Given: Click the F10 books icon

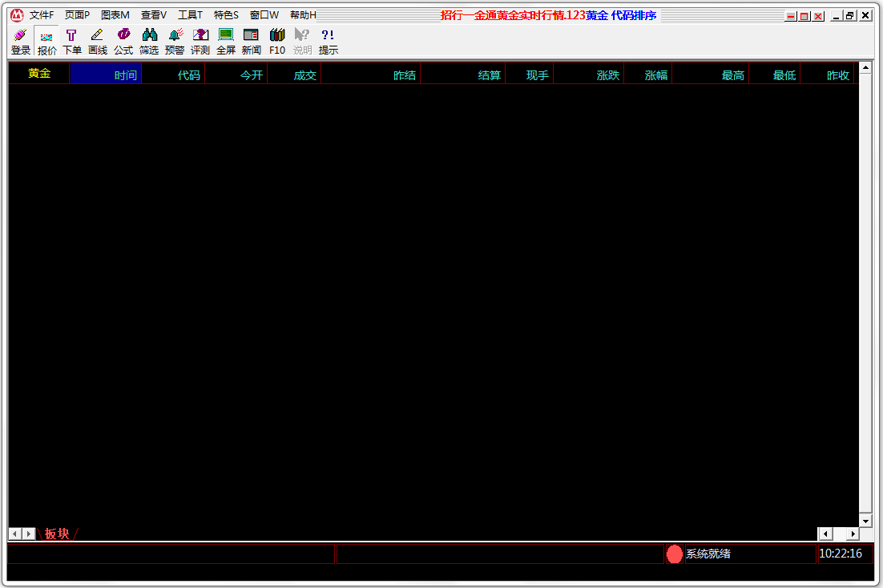Looking at the screenshot, I should [x=277, y=42].
